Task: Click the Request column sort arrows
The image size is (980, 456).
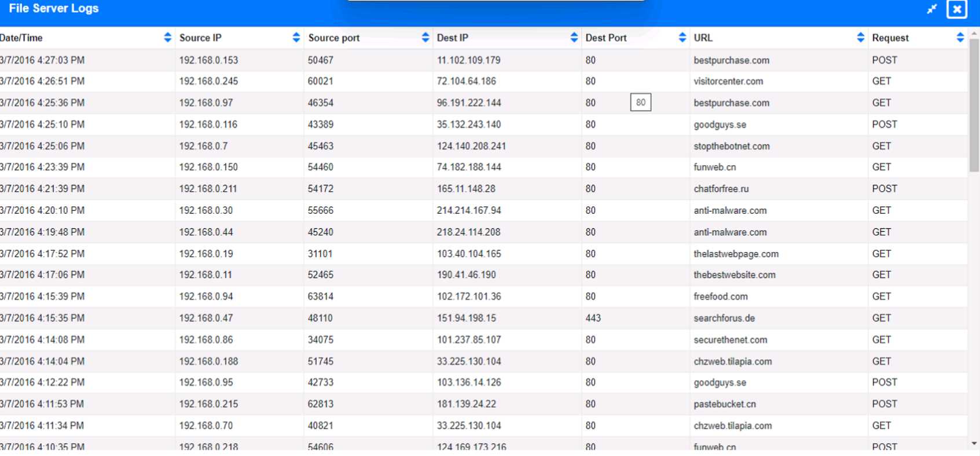Action: coord(960,38)
